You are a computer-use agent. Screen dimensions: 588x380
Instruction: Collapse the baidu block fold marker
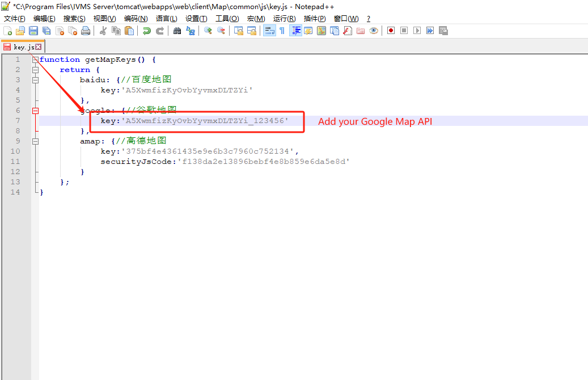click(35, 80)
